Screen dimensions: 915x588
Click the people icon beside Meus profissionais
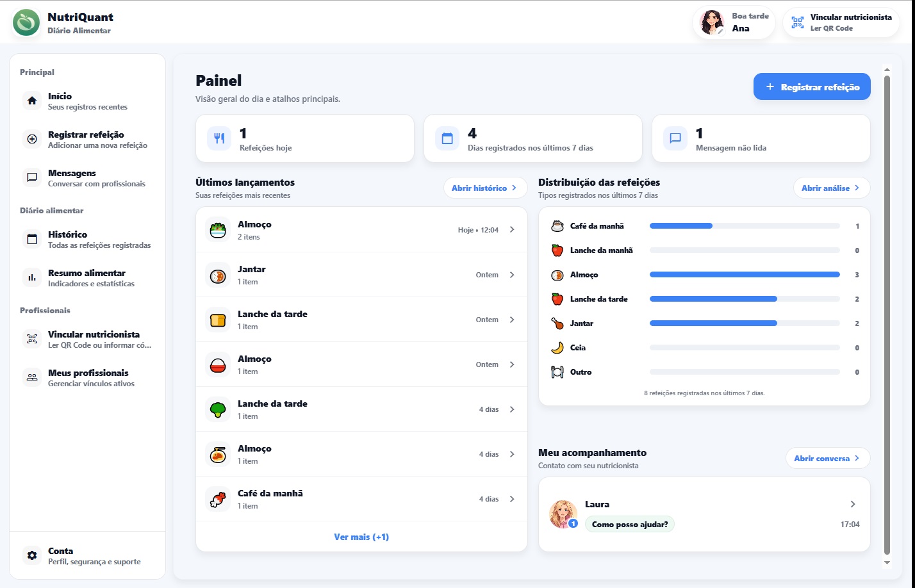32,378
